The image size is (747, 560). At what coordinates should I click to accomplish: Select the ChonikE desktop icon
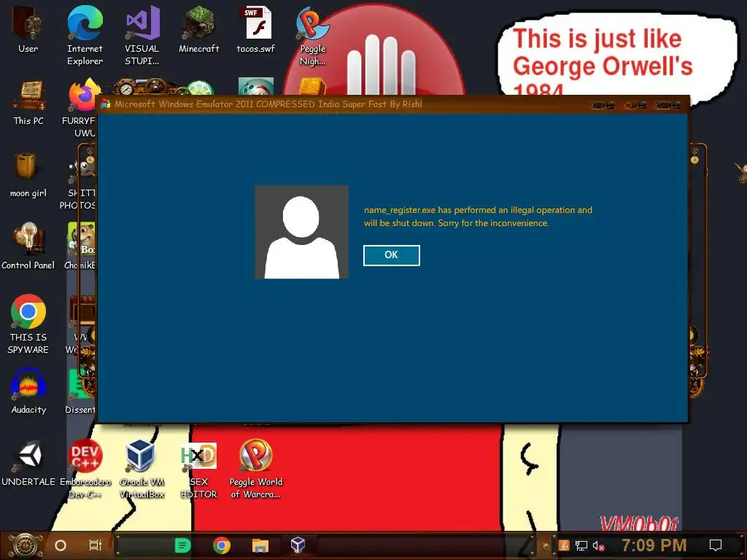point(81,246)
